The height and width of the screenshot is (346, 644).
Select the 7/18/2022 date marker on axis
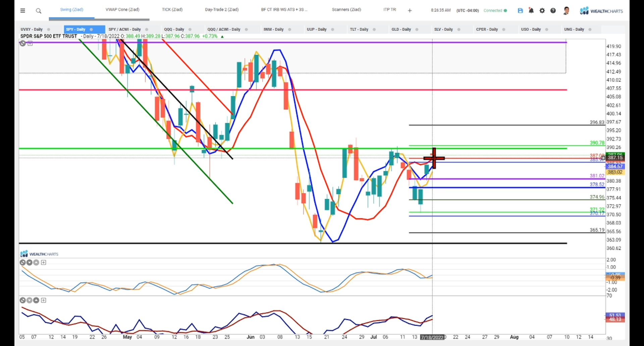(432, 337)
